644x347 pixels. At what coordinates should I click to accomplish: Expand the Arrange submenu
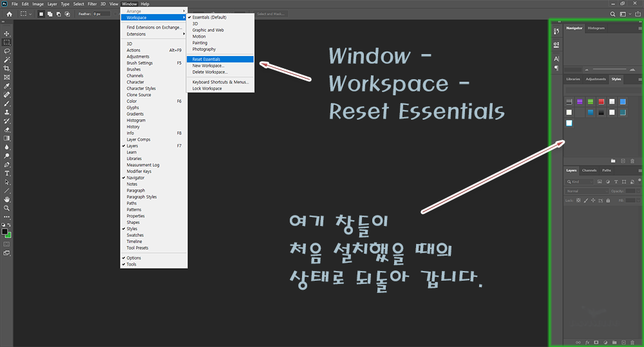[x=154, y=11]
